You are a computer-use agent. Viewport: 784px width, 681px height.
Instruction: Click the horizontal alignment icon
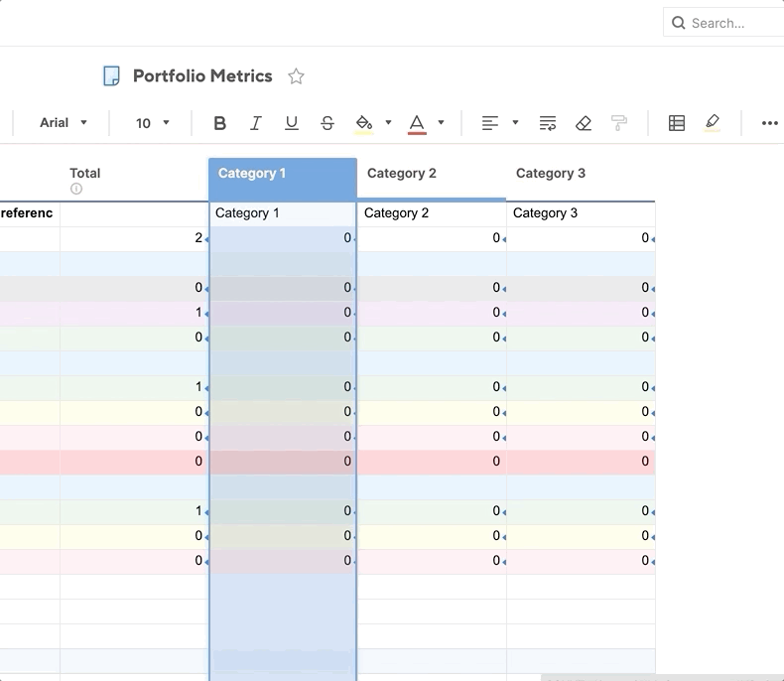tap(490, 123)
